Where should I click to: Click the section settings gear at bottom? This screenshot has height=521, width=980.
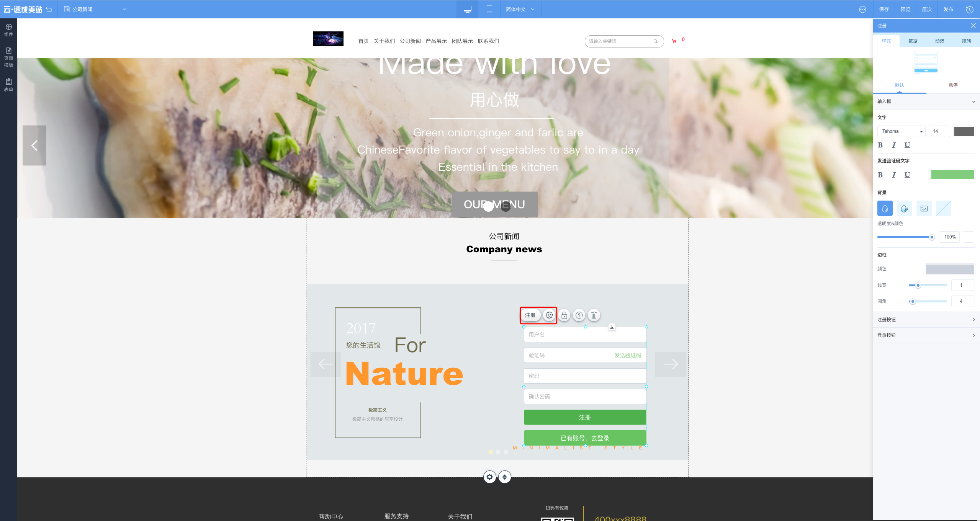pos(490,477)
